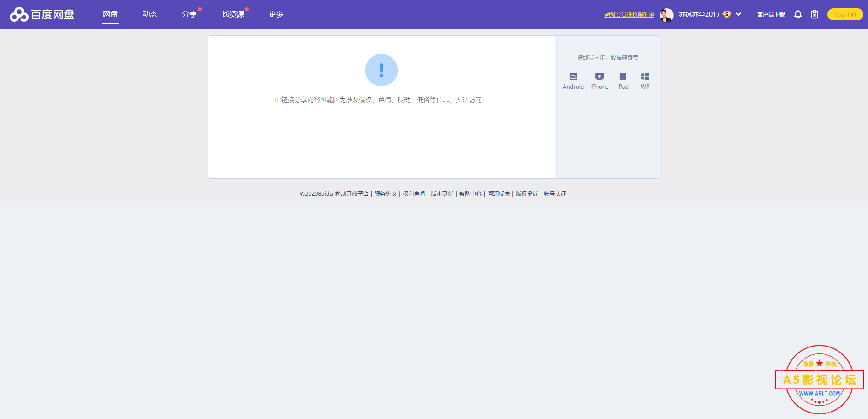Click the 移动开放平台 footer link
The height and width of the screenshot is (419, 868).
click(352, 194)
